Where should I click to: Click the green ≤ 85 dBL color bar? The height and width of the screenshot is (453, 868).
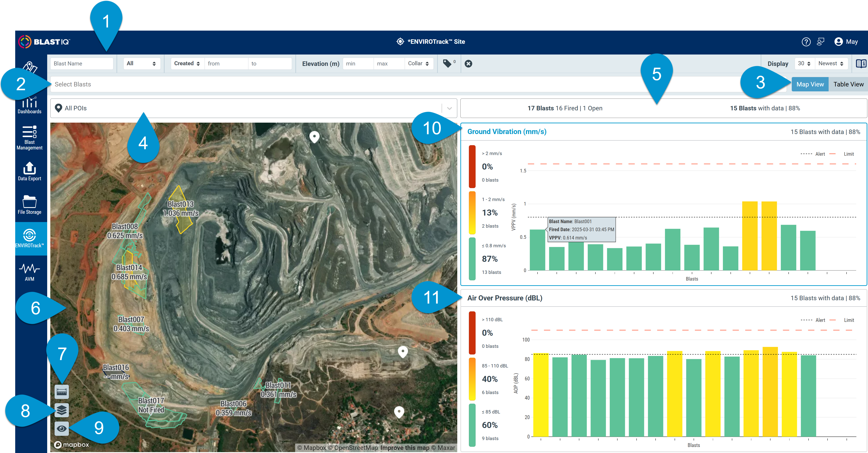click(472, 425)
